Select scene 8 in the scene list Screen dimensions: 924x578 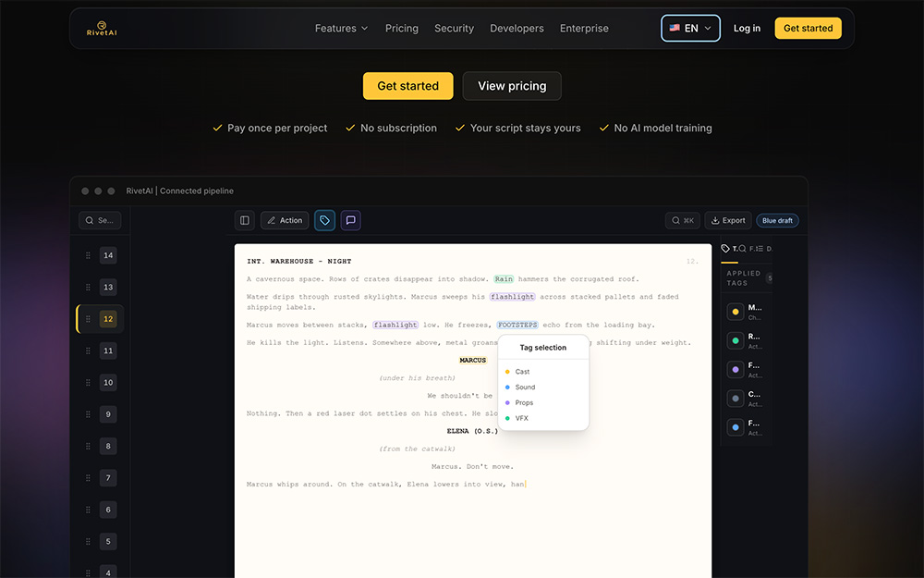tap(108, 447)
